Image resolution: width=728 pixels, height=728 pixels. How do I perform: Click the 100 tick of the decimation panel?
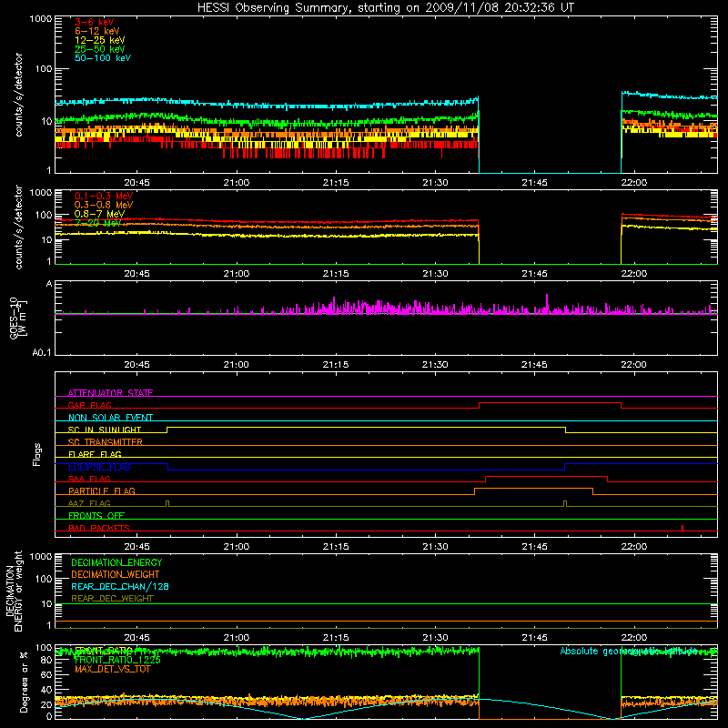(44, 579)
